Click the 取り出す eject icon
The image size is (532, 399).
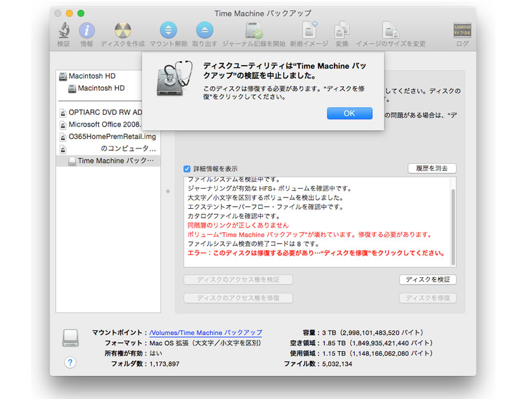(x=205, y=30)
